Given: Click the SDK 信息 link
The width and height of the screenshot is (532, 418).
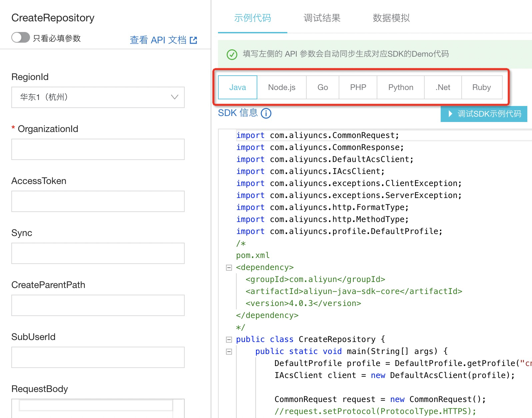Looking at the screenshot, I should click(x=238, y=113).
